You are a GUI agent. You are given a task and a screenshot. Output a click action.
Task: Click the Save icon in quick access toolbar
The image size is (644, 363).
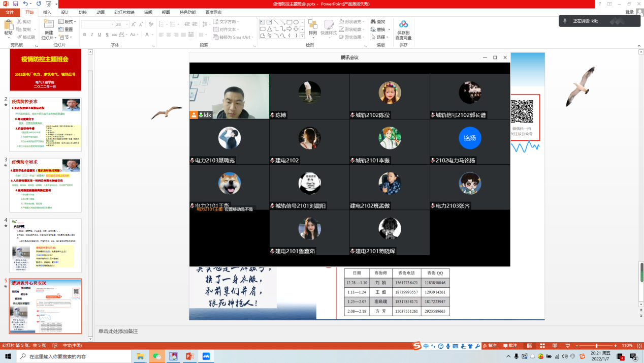[15, 4]
